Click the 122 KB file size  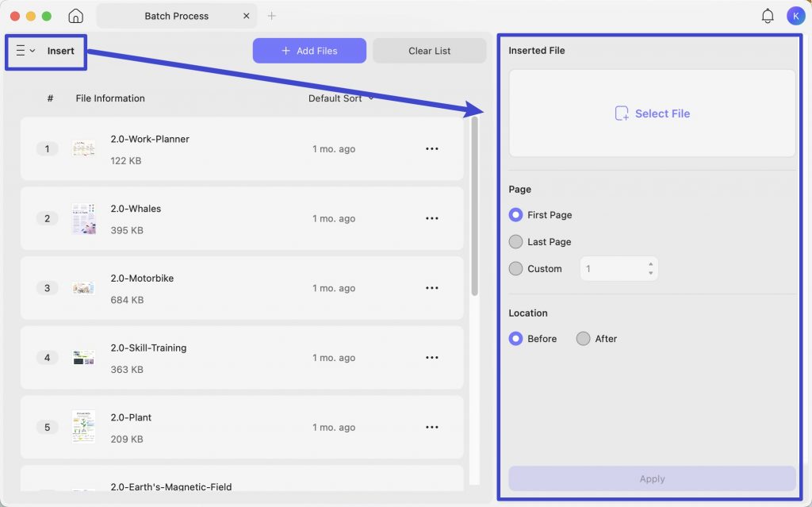click(126, 161)
